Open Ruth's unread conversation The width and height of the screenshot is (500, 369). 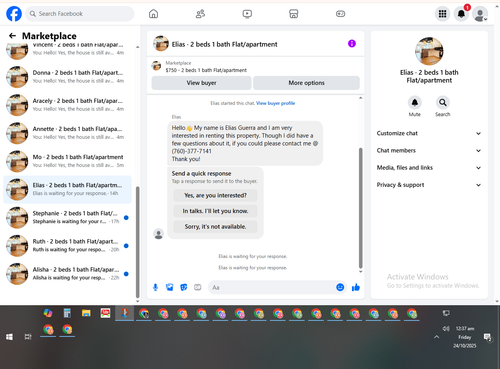(x=68, y=246)
